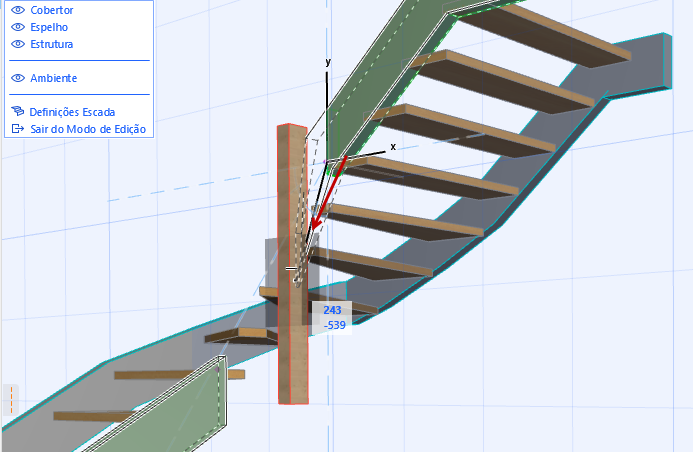Click the exit arrow icon beside Sair do Modo
The image size is (693, 452).
[x=18, y=129]
